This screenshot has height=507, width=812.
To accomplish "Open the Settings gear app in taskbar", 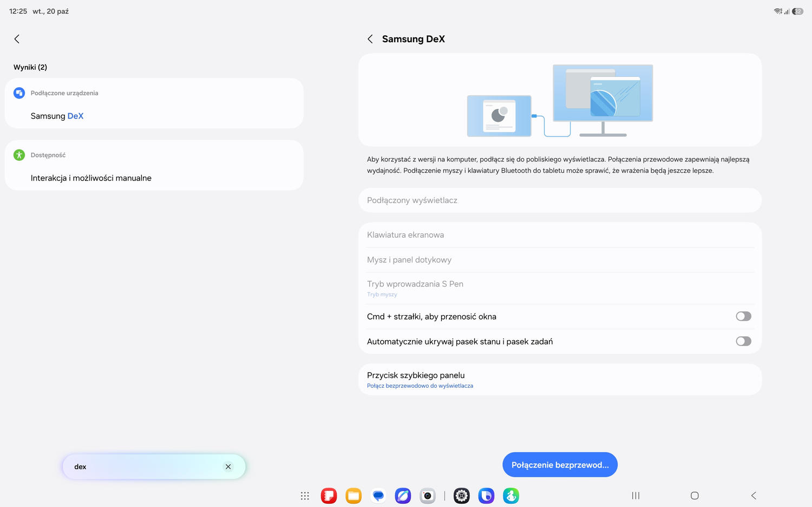I will pyautogui.click(x=461, y=496).
